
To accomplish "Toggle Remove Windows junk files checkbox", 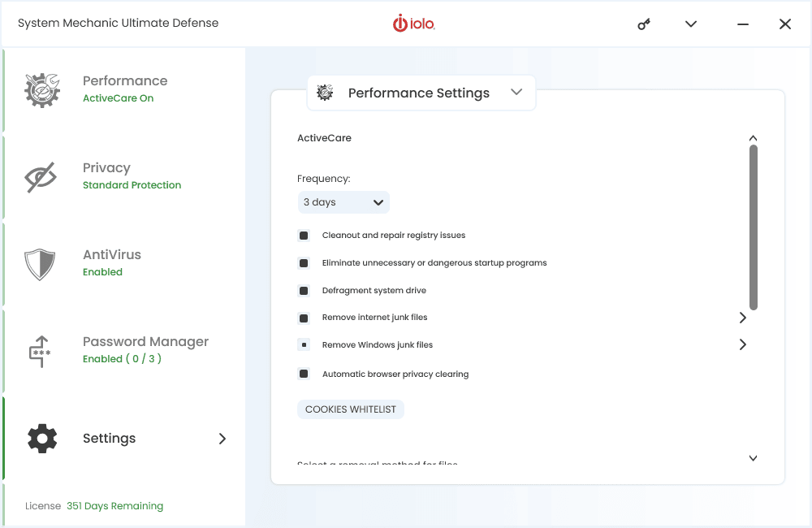I will (304, 344).
